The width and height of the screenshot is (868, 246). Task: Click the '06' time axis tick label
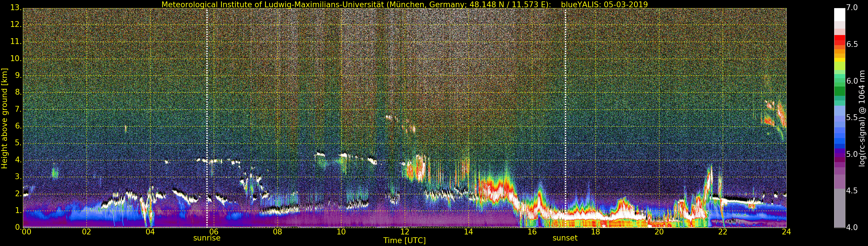pyautogui.click(x=214, y=232)
